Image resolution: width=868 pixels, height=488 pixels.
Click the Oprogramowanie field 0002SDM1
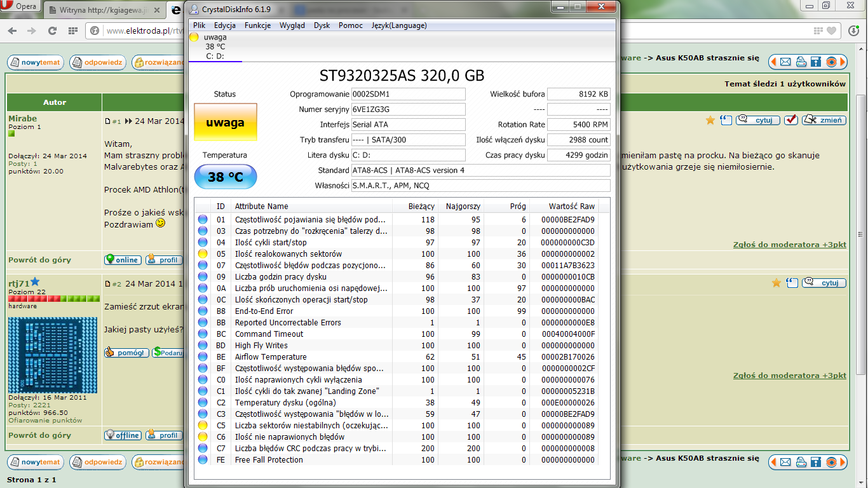pos(408,94)
